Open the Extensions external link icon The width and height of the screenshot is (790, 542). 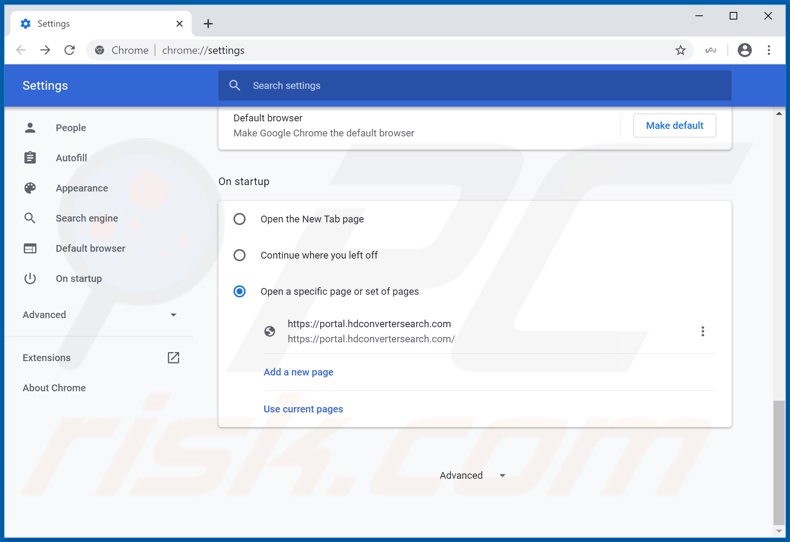click(173, 358)
